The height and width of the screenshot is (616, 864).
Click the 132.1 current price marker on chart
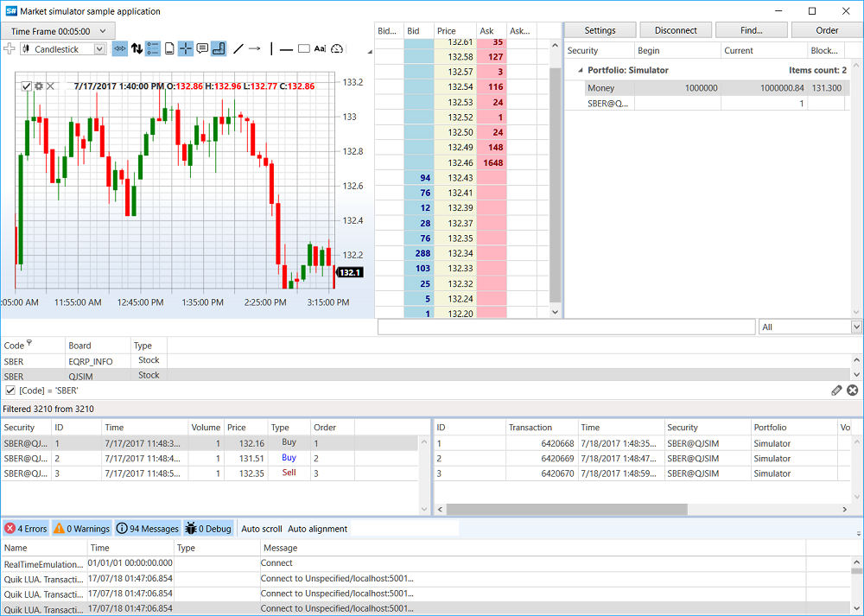pos(349,273)
